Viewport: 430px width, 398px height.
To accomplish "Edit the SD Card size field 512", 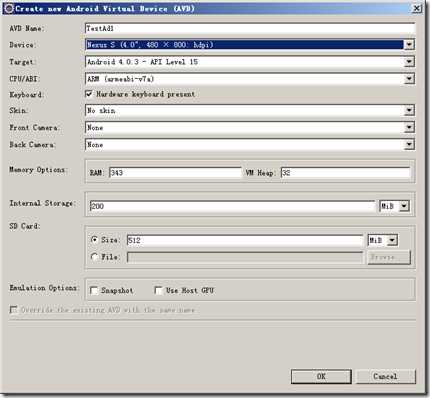I will coord(245,240).
